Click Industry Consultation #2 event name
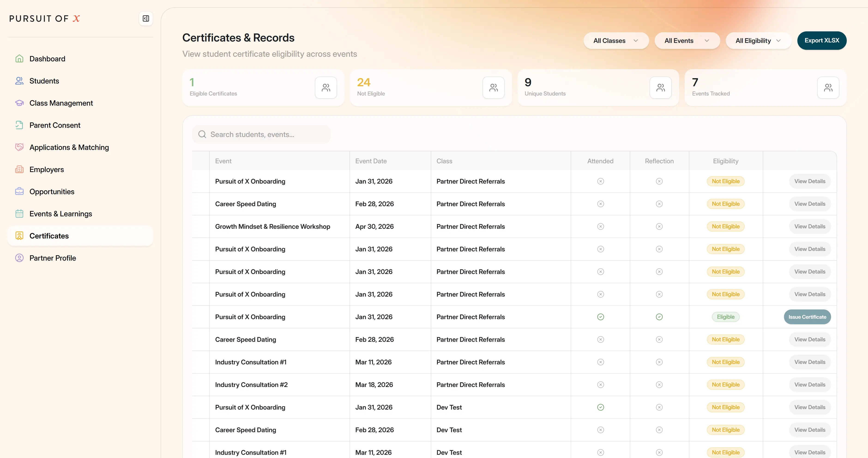868x458 pixels. (251, 385)
